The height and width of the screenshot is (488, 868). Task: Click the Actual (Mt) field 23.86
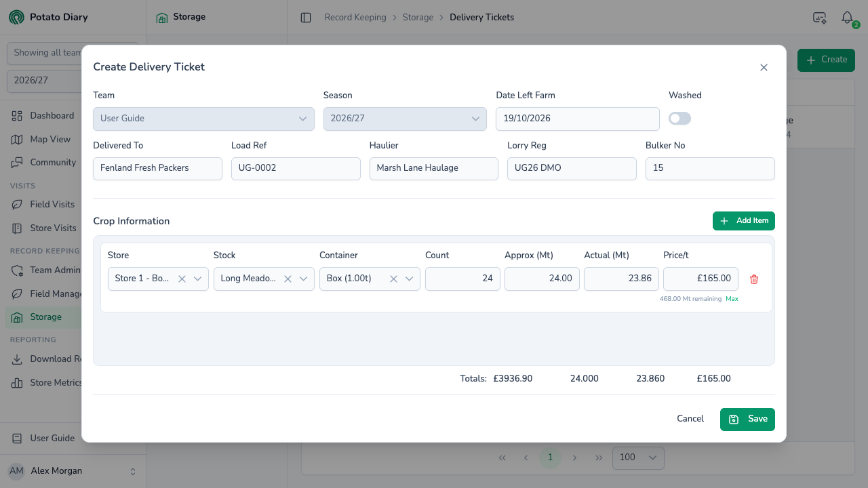(x=621, y=279)
